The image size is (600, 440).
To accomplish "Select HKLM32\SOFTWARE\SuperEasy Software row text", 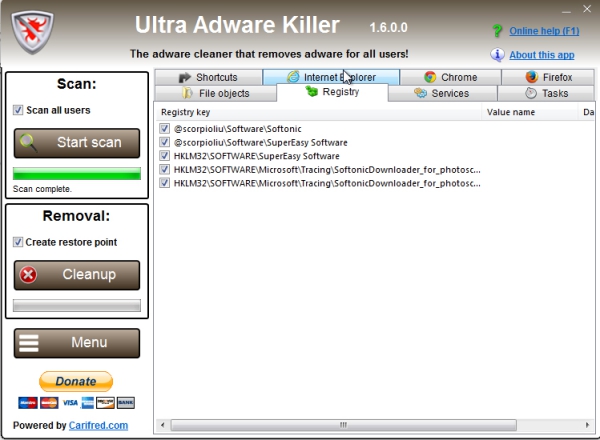I will pyautogui.click(x=256, y=156).
